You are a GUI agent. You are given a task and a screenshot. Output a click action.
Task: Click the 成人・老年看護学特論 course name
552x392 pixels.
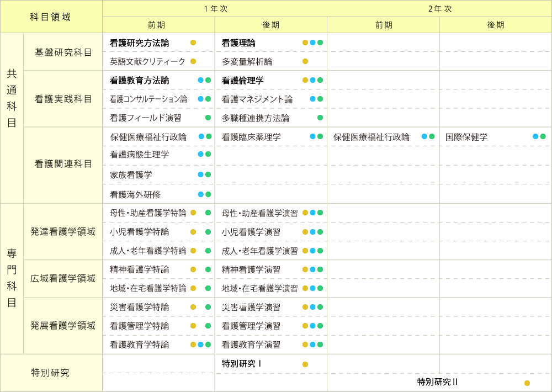point(148,251)
